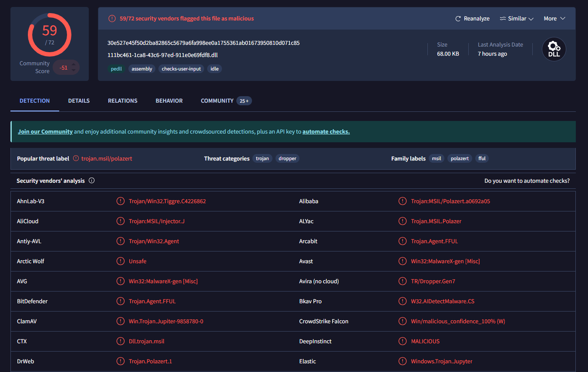
Task: Click the Arcabit detection alert icon
Action: pos(403,241)
